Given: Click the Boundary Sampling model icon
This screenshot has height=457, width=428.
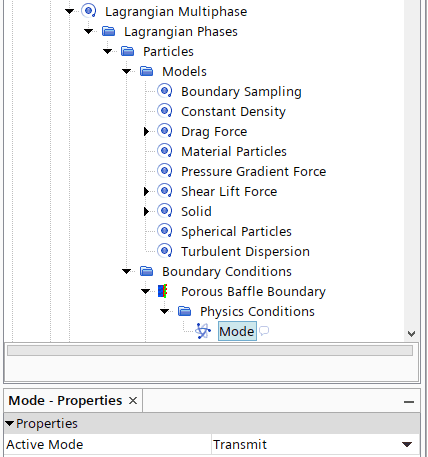Looking at the screenshot, I should pyautogui.click(x=165, y=91).
